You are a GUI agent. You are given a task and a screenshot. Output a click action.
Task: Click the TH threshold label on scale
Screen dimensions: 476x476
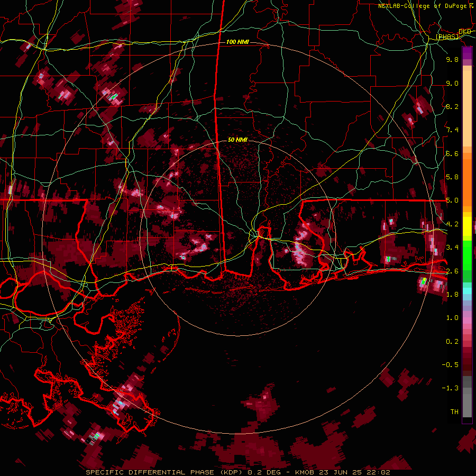pos(454,412)
